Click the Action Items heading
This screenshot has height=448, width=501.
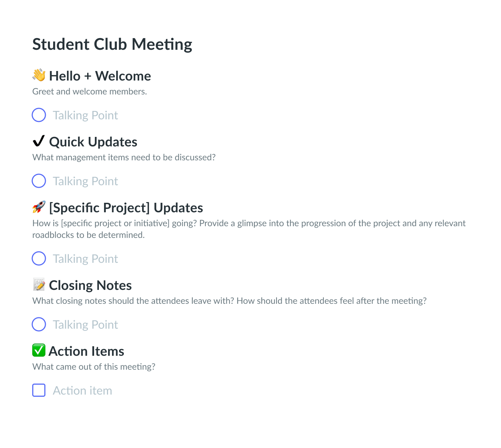(87, 351)
